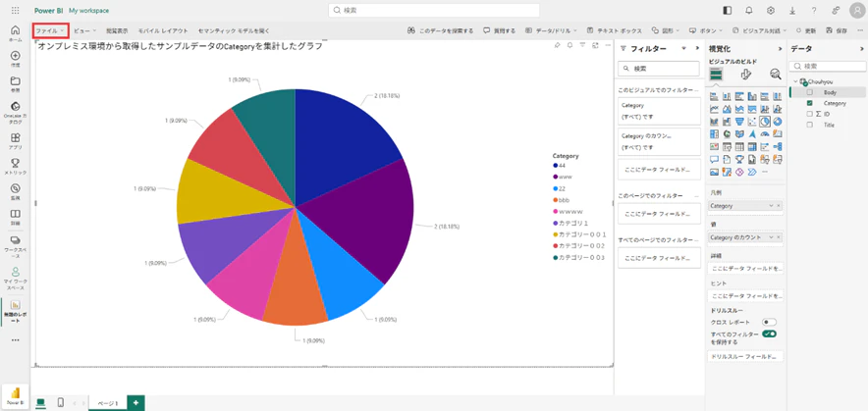The image size is (868, 411).
Task: Open OneLake カタログ in sidebar
Action: pyautogui.click(x=15, y=112)
